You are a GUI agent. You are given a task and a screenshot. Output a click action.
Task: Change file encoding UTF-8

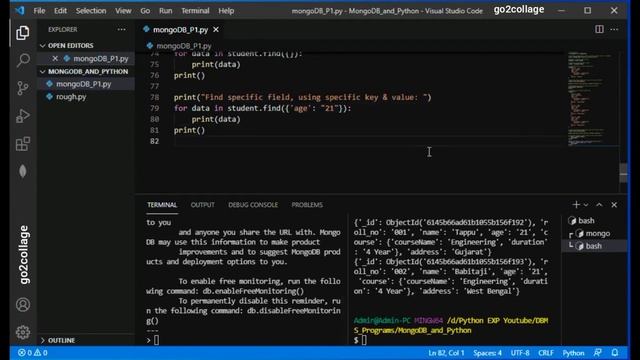click(x=520, y=353)
